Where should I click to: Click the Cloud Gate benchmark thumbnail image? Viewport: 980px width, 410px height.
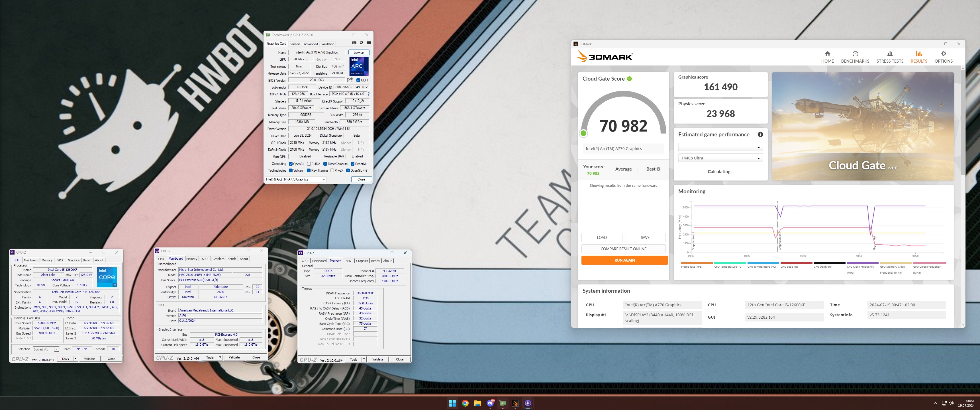862,126
